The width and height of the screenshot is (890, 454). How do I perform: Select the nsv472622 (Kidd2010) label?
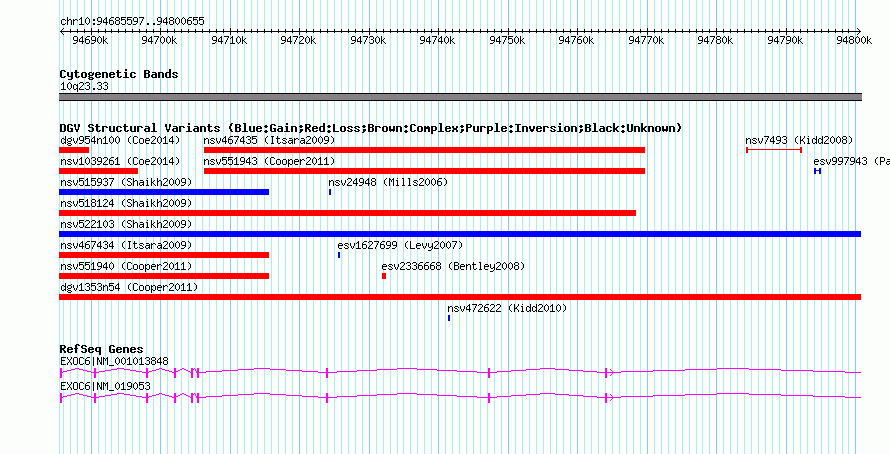click(x=507, y=308)
